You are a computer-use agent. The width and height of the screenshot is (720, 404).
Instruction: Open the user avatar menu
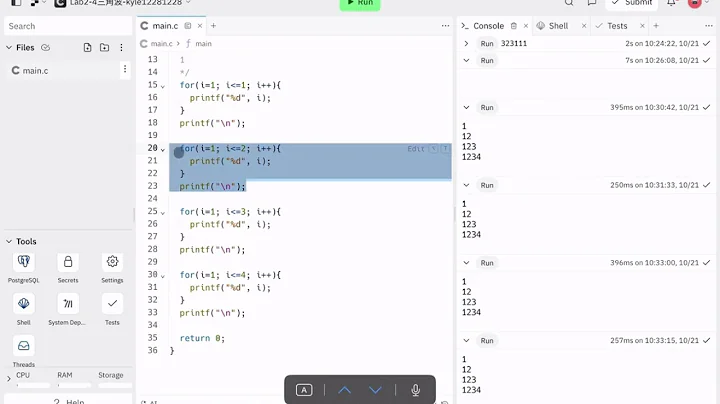[x=695, y=3]
